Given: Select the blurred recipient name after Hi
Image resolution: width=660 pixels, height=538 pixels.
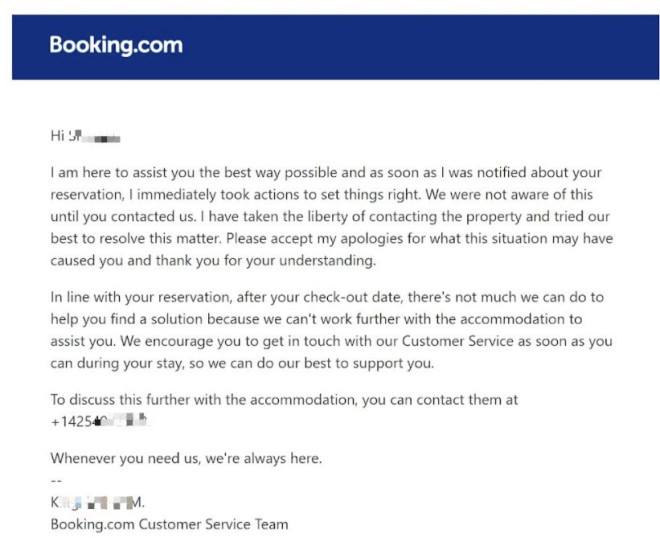Looking at the screenshot, I should (x=95, y=136).
